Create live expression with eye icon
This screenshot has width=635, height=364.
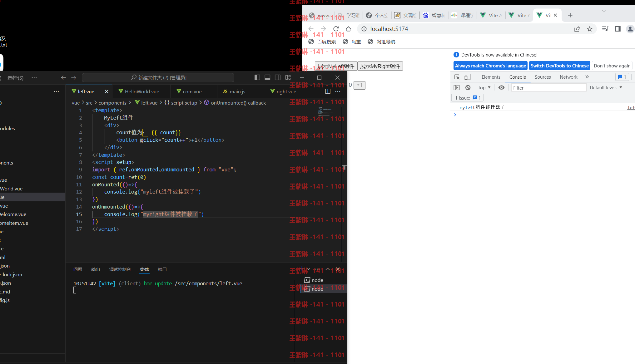point(501,88)
